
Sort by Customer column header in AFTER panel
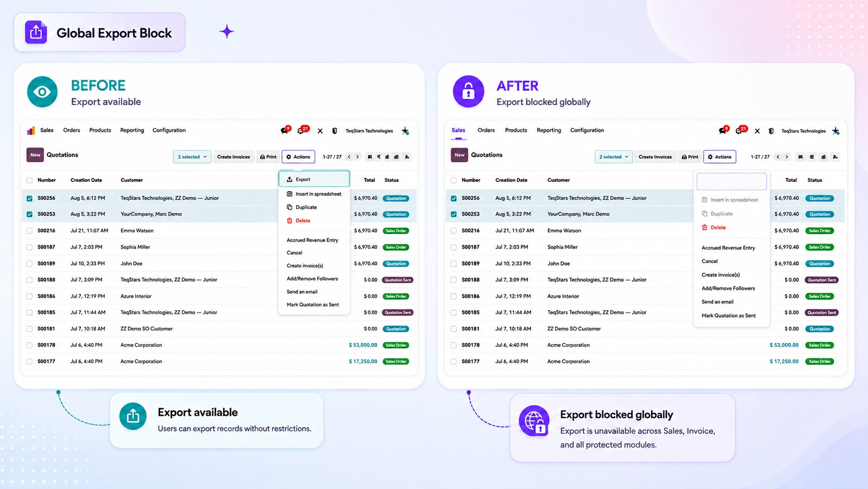coord(559,180)
